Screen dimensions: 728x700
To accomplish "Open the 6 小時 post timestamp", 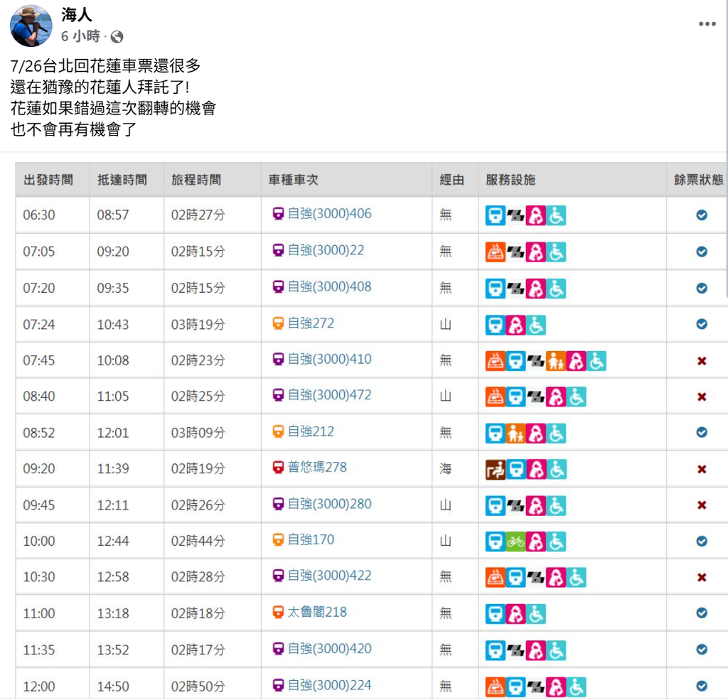I will (80, 36).
